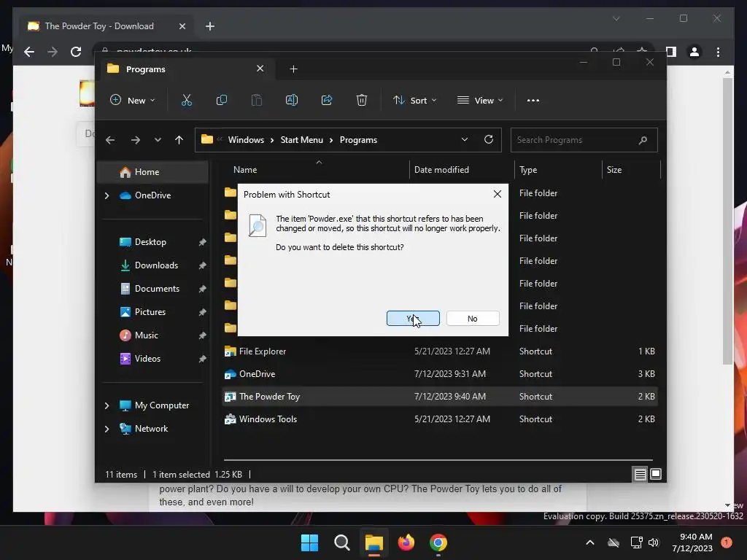Add a new File Explorer tab

click(x=293, y=69)
